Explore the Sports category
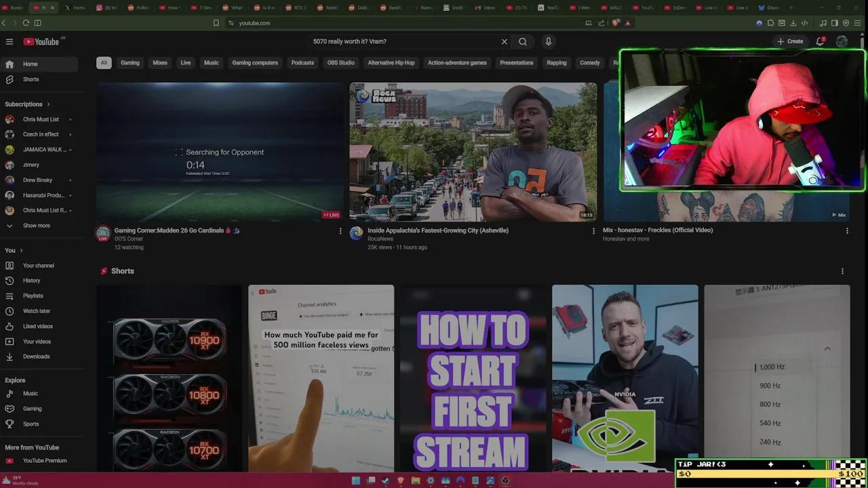 (x=39, y=424)
